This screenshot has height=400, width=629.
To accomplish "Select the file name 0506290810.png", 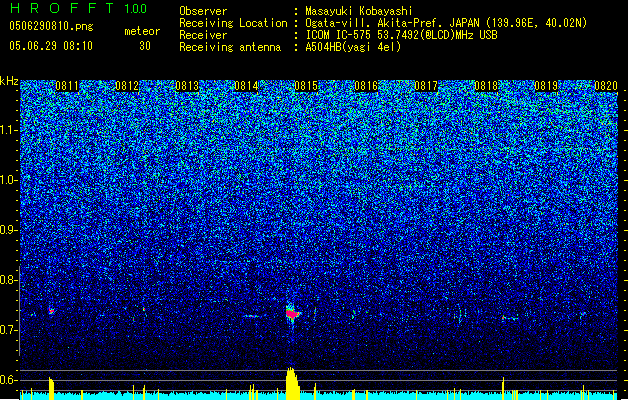I will (x=51, y=26).
